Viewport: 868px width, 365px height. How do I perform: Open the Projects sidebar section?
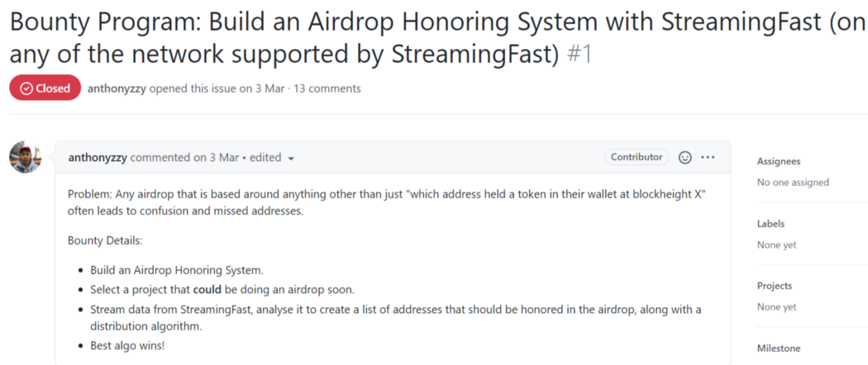click(x=775, y=286)
